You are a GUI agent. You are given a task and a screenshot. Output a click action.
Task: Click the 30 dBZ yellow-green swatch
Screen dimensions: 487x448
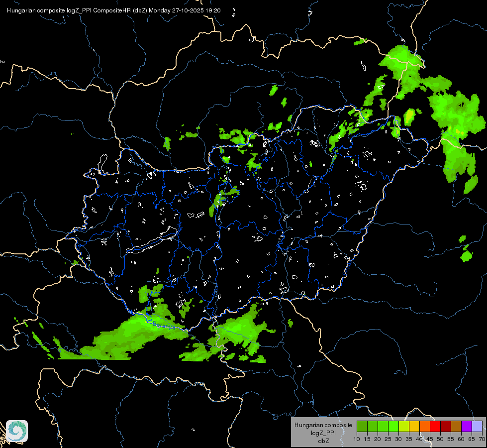pos(404,426)
